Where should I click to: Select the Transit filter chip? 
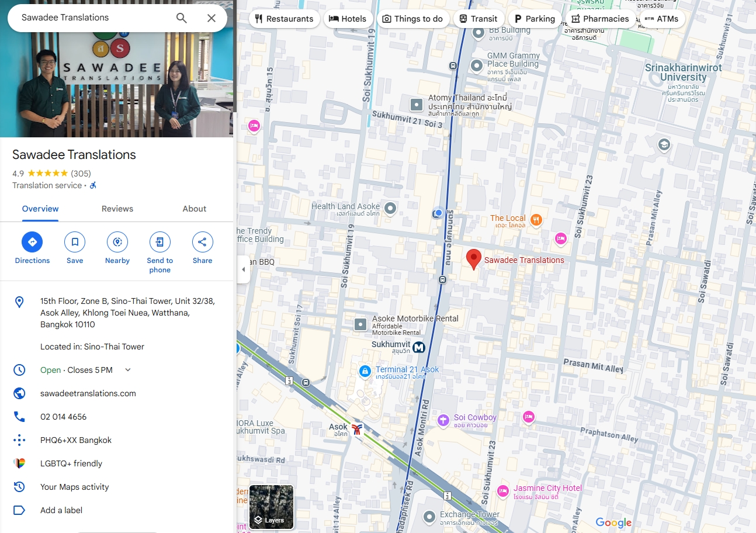pos(478,19)
